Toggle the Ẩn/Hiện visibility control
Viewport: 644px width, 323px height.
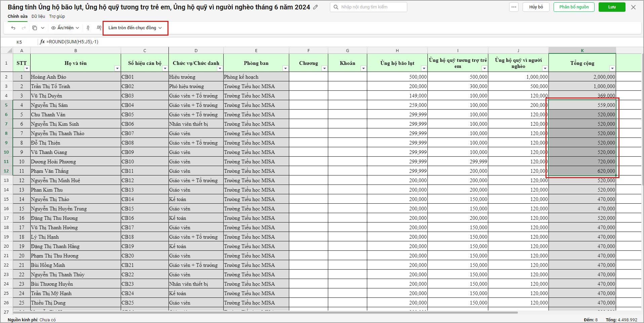[x=65, y=28]
